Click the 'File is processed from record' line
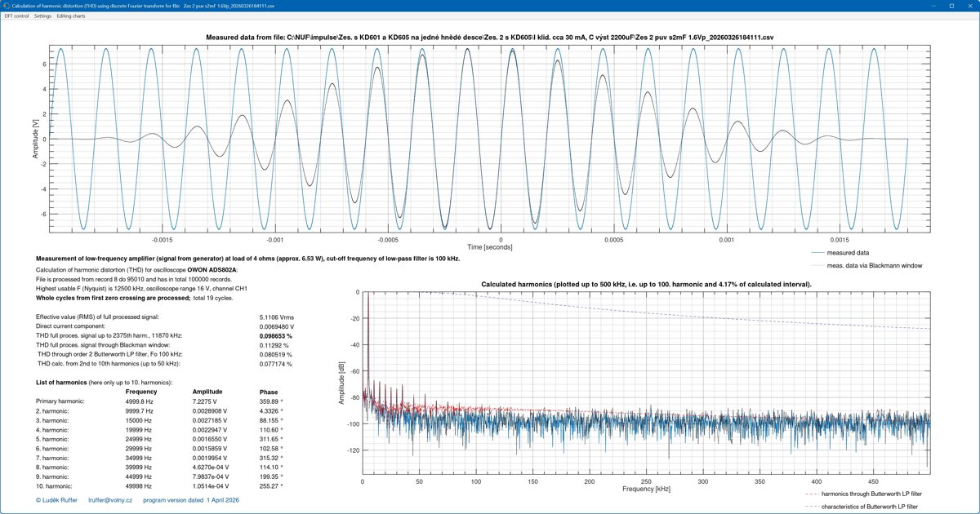Screen dimensions: 980x514 [x=134, y=279]
